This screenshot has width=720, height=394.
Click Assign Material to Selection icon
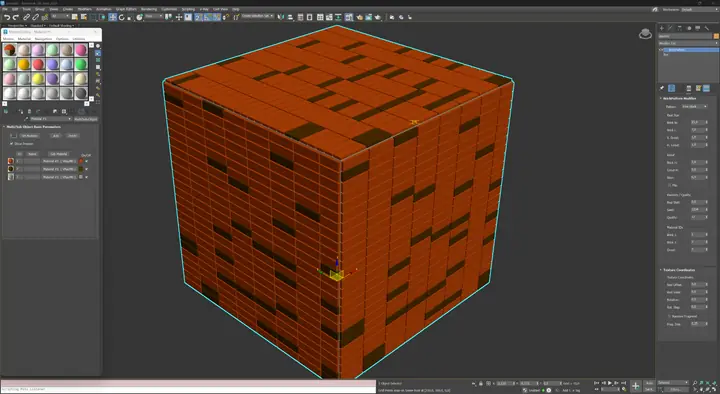pyautogui.click(x=21, y=111)
